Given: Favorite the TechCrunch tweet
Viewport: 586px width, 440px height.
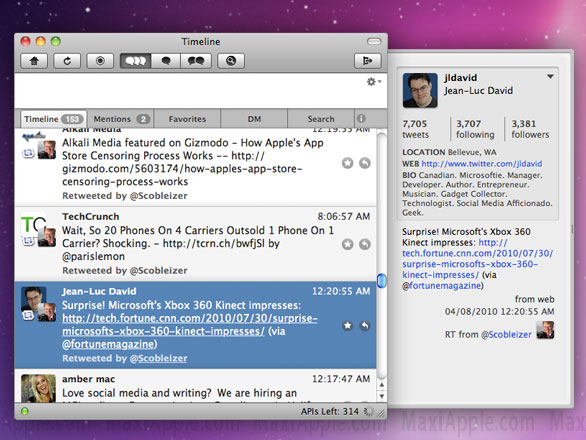Looking at the screenshot, I should [348, 244].
